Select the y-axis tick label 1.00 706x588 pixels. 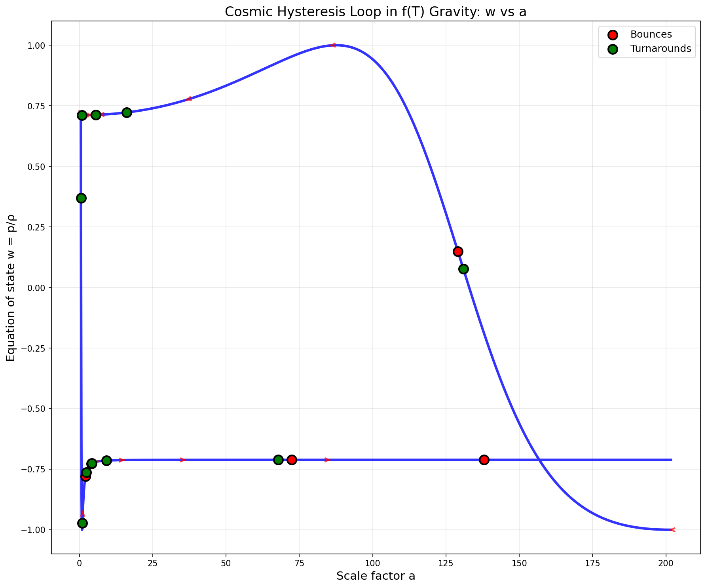(37, 45)
